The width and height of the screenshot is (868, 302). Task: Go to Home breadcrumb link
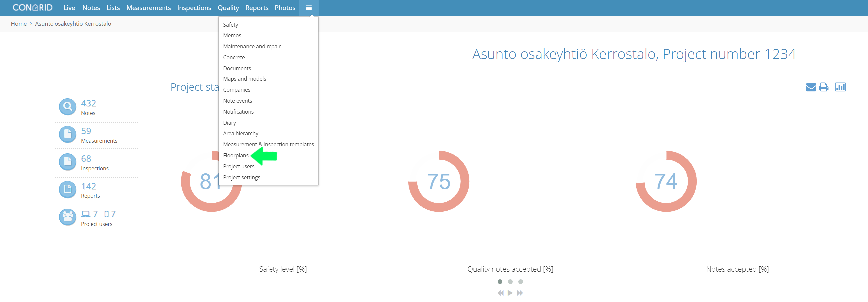19,24
